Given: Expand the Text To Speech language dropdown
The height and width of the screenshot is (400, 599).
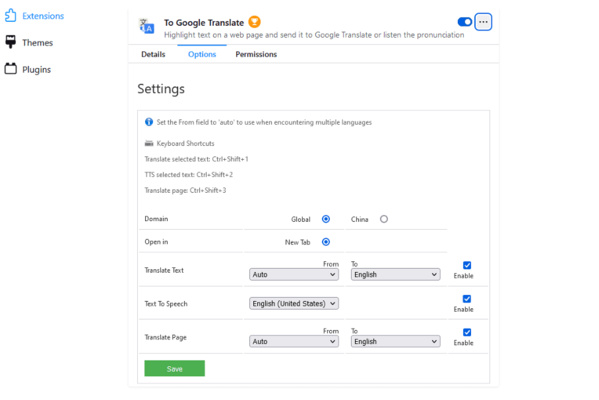Looking at the screenshot, I should pos(294,303).
